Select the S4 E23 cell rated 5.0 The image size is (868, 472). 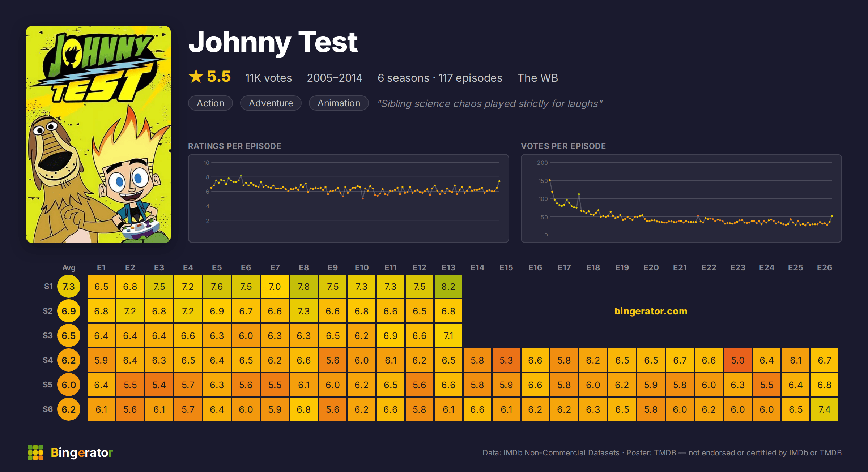(x=738, y=360)
